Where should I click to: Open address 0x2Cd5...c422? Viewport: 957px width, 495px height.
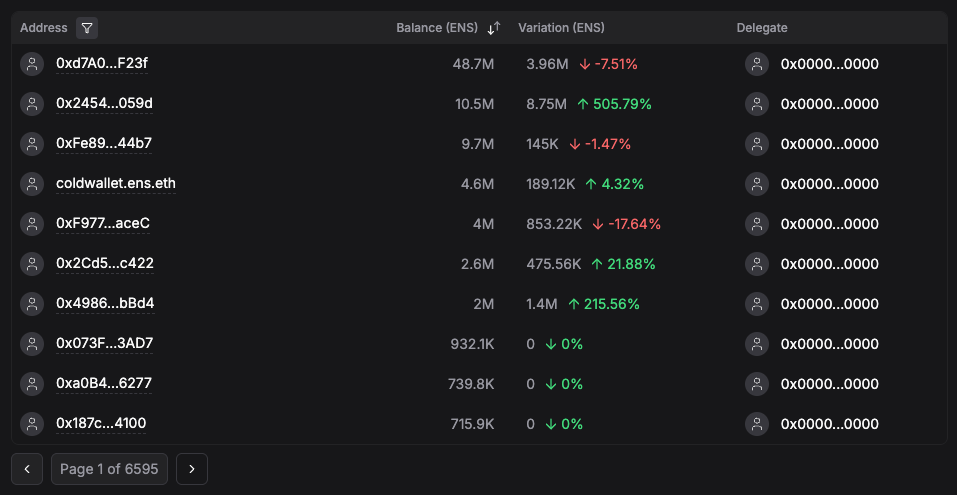point(105,263)
